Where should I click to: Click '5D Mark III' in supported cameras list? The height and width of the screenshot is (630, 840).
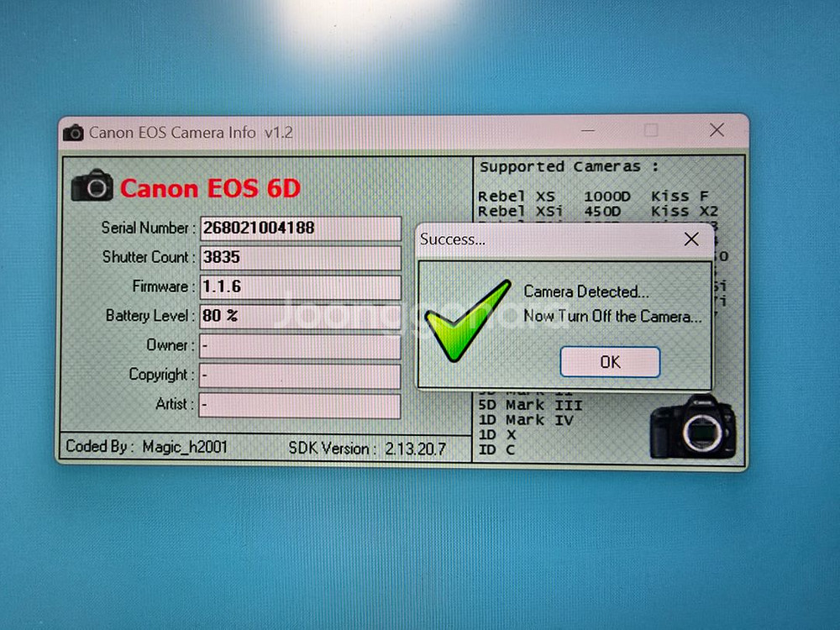pos(530,405)
